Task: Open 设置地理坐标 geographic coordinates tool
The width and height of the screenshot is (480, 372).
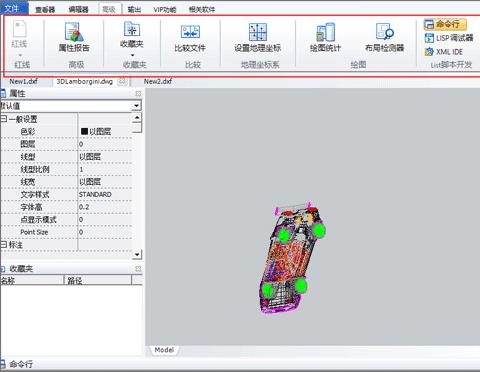Action: [257, 38]
